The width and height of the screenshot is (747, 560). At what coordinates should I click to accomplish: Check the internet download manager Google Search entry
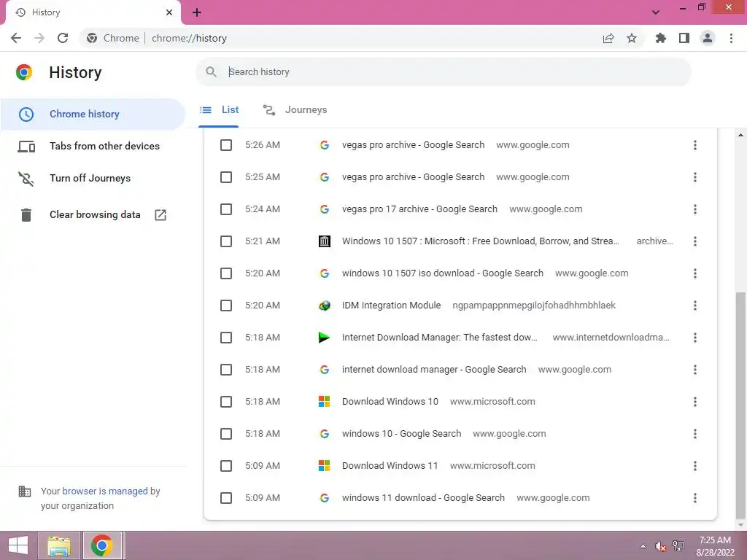pos(226,370)
